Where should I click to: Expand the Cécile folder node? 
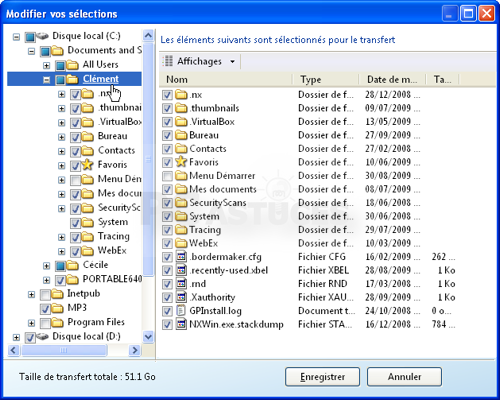(46, 266)
